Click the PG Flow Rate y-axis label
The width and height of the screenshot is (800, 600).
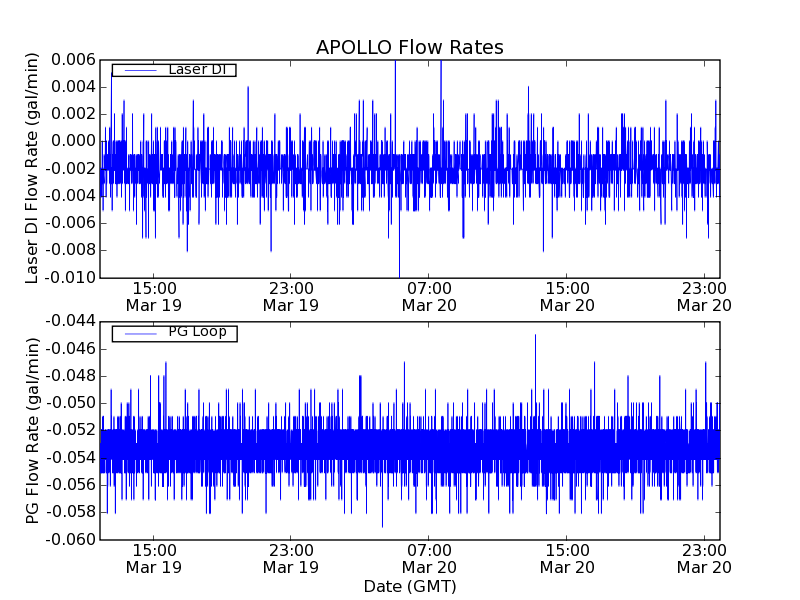pos(32,430)
